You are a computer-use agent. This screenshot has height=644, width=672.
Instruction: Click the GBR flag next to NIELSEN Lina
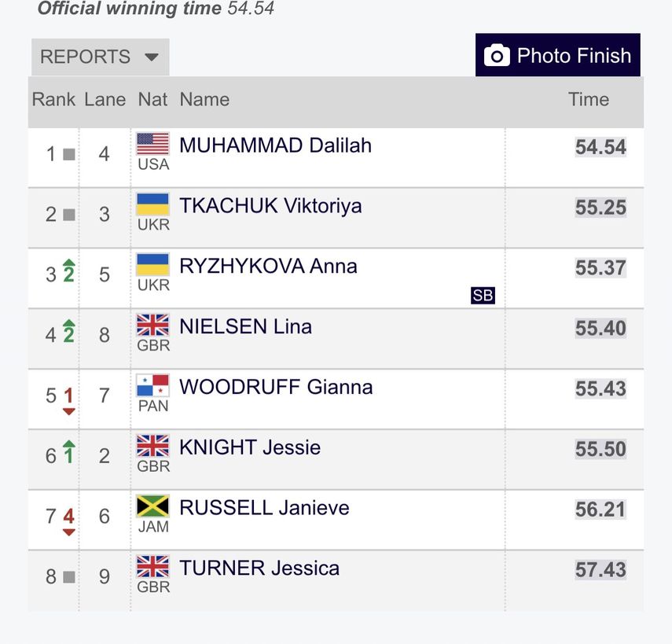(x=152, y=325)
